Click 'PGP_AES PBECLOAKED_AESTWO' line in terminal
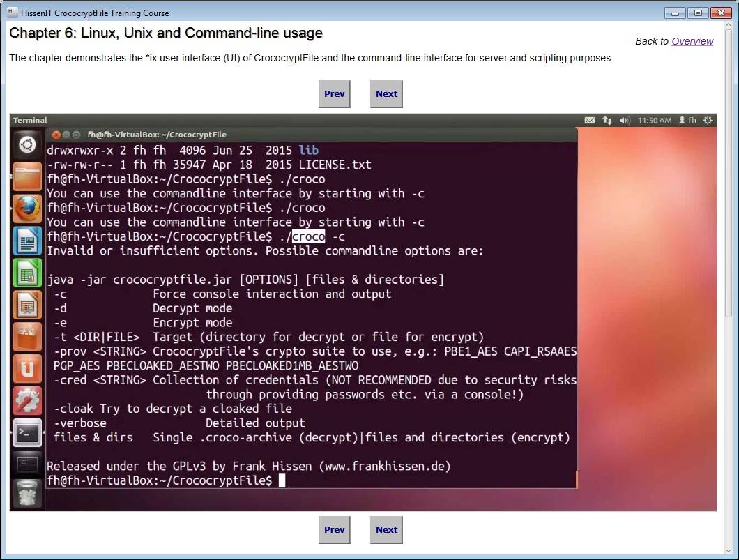 [206, 366]
